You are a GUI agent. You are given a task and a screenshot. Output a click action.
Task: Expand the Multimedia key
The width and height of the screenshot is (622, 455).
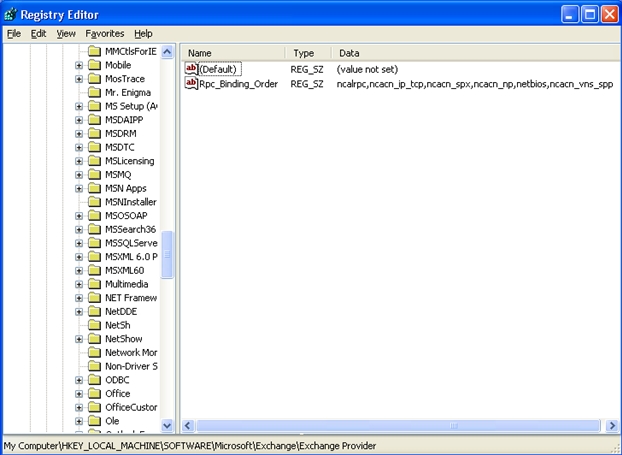(x=79, y=284)
